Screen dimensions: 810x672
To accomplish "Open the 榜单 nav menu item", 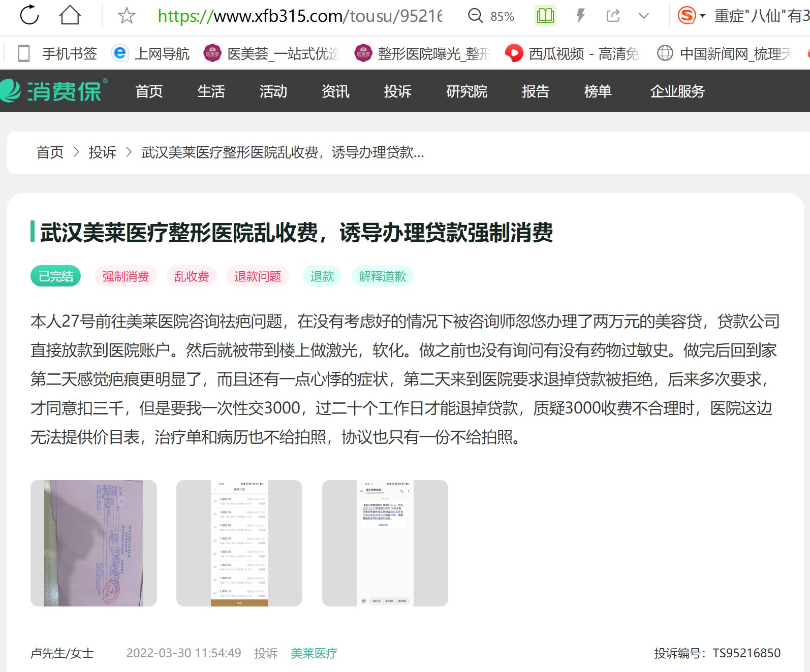I will 598,91.
